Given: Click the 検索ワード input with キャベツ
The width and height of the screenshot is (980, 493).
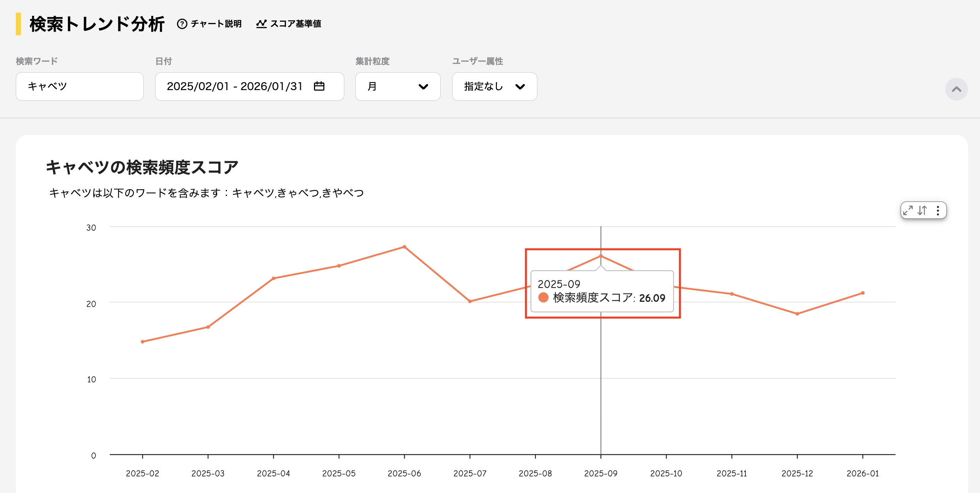Looking at the screenshot, I should tap(80, 87).
